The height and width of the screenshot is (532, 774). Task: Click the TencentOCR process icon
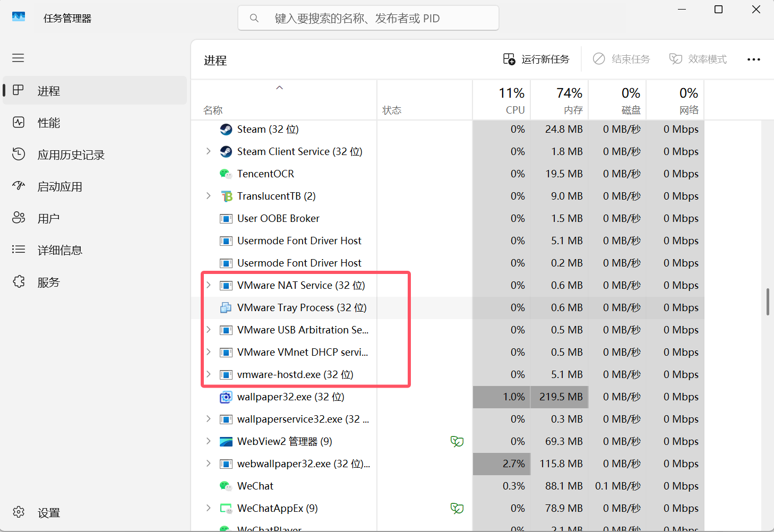tap(226, 174)
